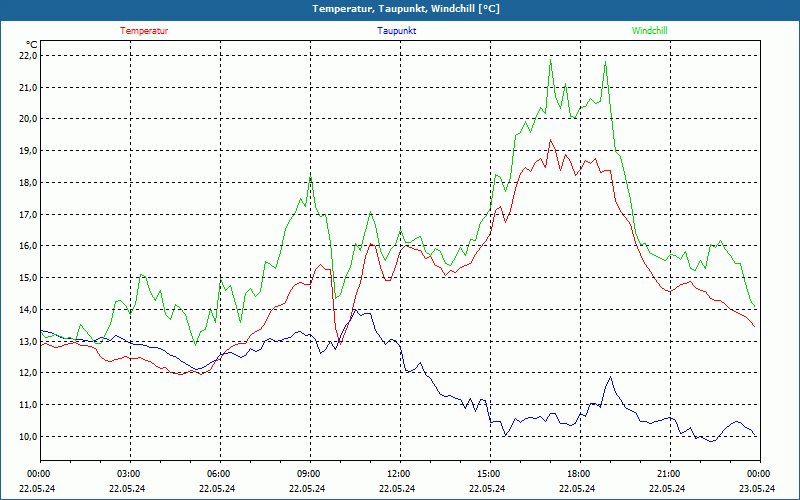Click the 13,0 value on the Y-axis

[27, 342]
